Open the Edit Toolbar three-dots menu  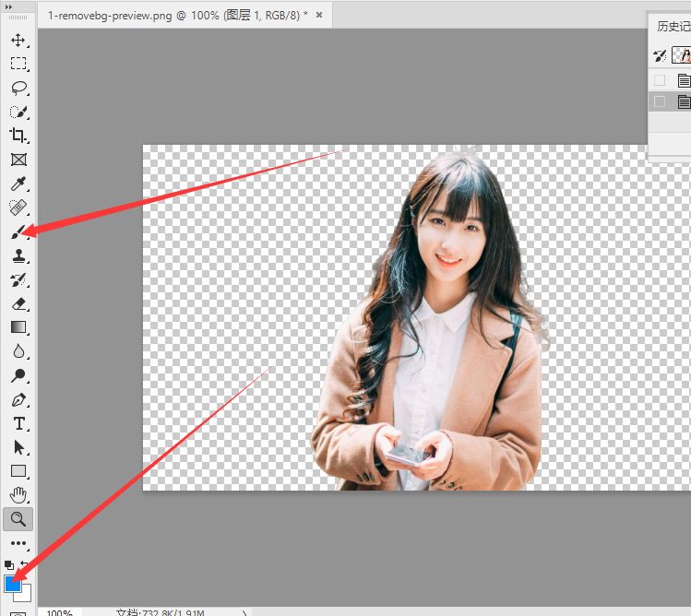click(x=18, y=543)
